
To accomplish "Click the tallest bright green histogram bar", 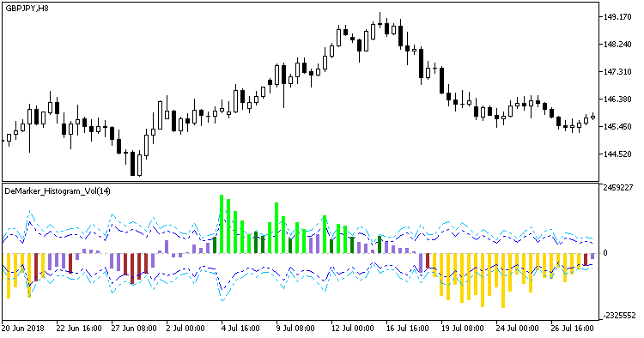I will point(222,224).
